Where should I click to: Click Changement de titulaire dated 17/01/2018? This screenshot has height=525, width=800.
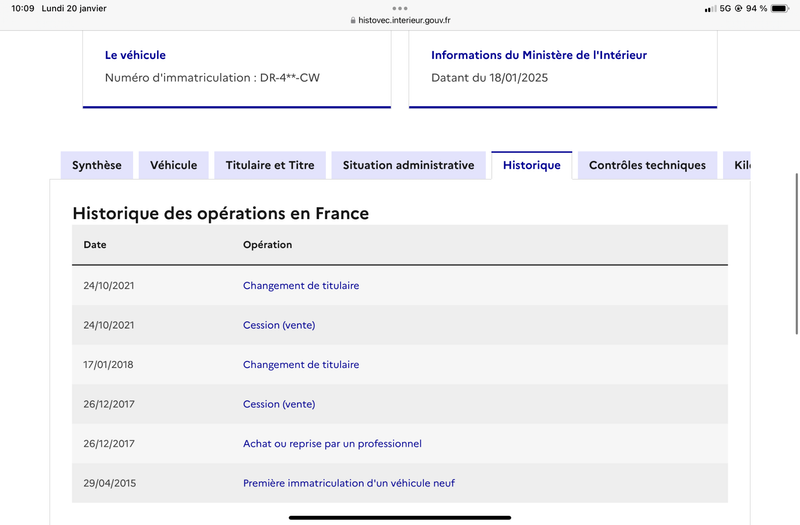(301, 365)
